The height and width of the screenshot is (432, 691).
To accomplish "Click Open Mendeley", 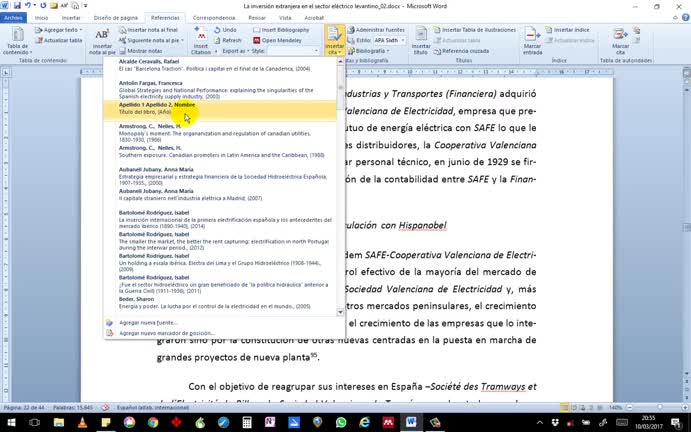I will [277, 40].
